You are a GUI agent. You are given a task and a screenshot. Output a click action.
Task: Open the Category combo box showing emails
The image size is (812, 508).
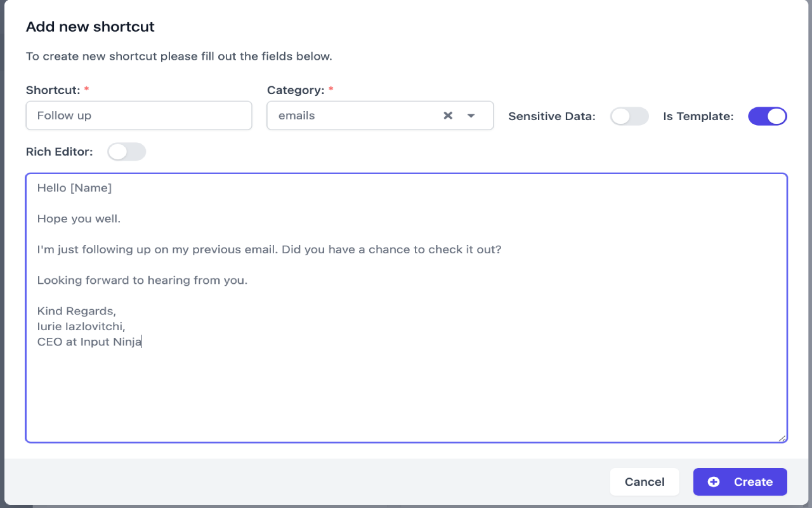click(380, 116)
